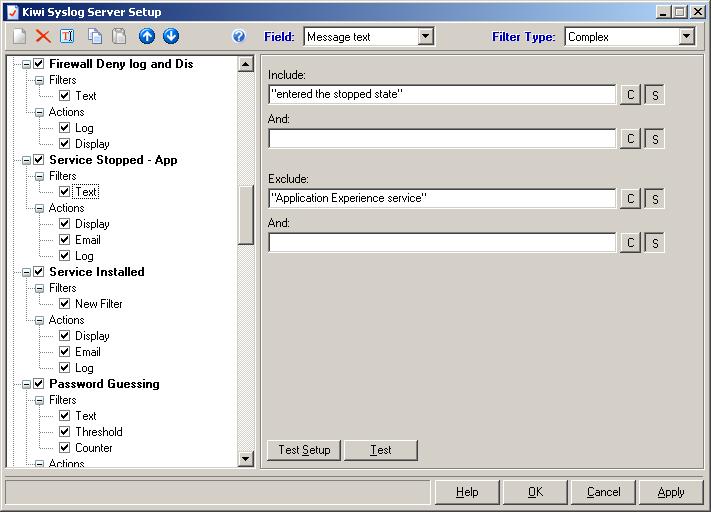
Task: Click the OK button
Action: (x=535, y=492)
